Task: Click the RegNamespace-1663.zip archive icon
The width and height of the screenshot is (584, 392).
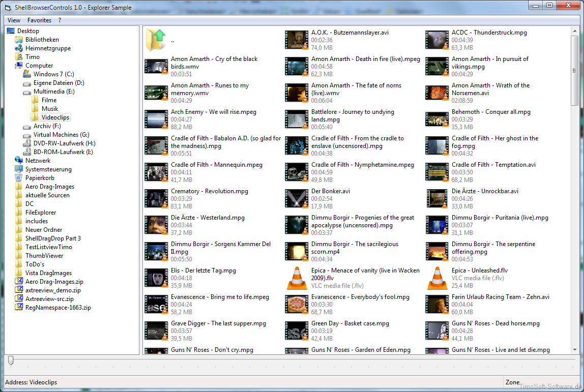Action: click(19, 308)
